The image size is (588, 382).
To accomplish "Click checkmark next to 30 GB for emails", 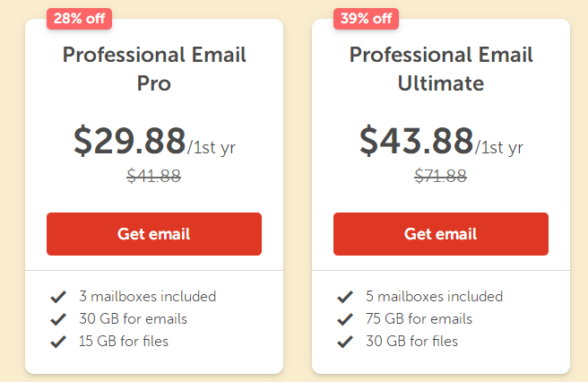I will 58,319.
